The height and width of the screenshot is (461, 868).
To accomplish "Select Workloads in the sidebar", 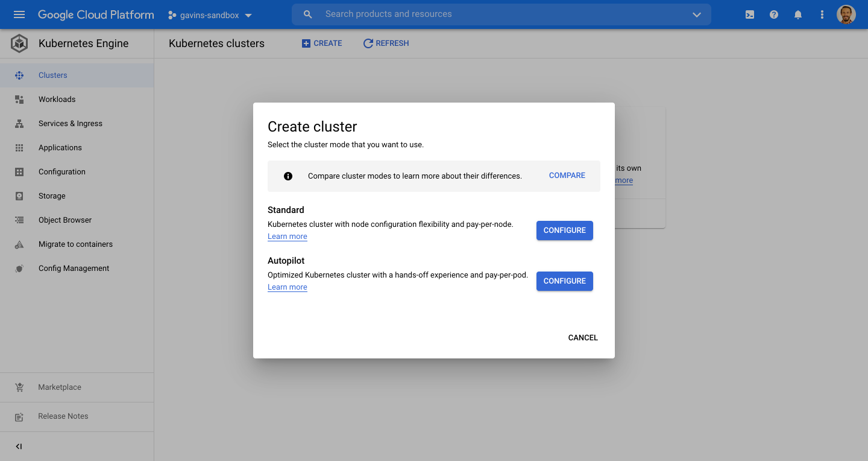I will point(57,100).
